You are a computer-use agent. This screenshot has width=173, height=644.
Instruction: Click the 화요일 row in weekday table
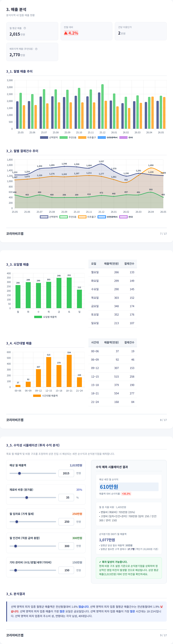(x=113, y=281)
